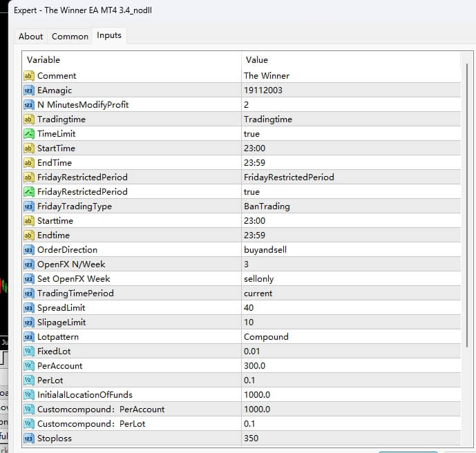Click the integer icon beside SpreadLimit
476x453 pixels.
point(29,308)
